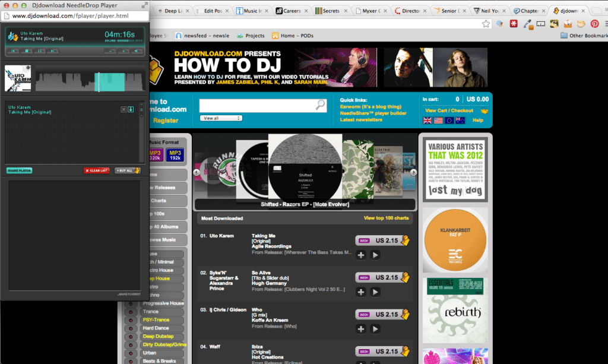The image size is (608, 364).
Task: Buy all tracks in the playlist
Action: pos(127,170)
